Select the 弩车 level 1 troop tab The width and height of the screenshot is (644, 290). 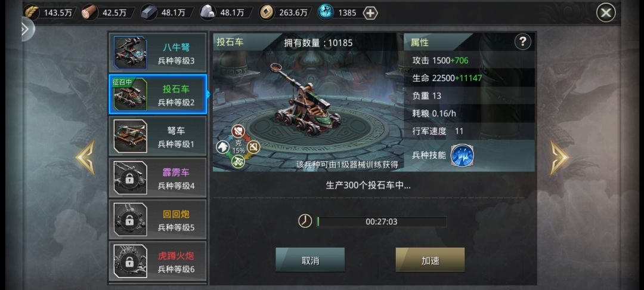click(x=157, y=137)
